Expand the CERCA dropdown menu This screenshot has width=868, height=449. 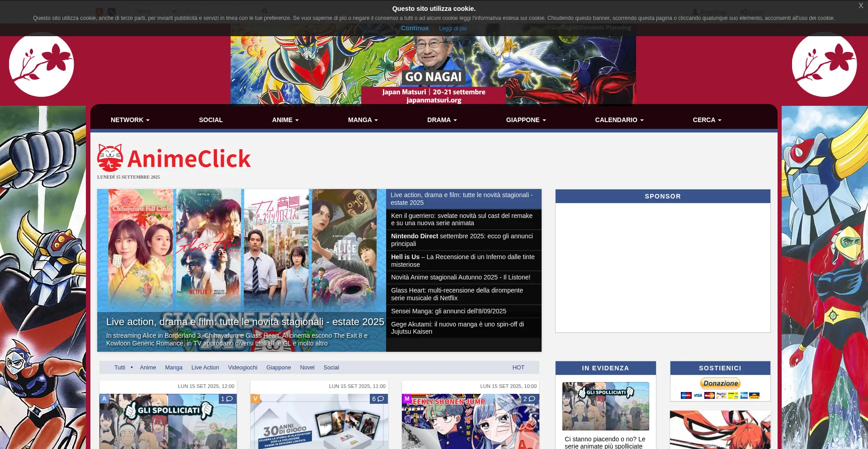coord(707,120)
